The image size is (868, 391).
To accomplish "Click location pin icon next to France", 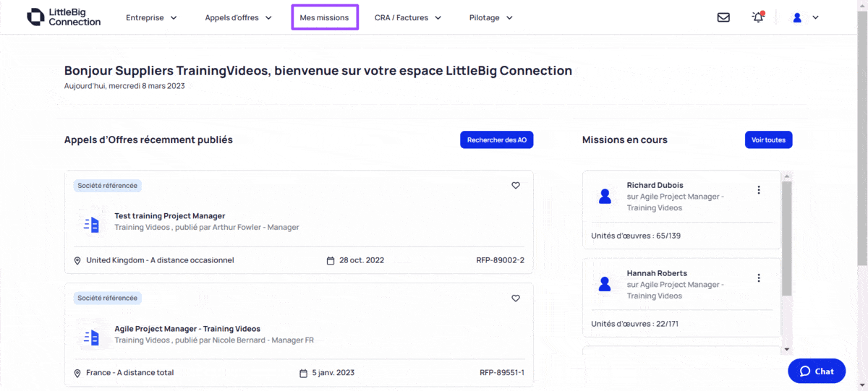I will pos(77,373).
